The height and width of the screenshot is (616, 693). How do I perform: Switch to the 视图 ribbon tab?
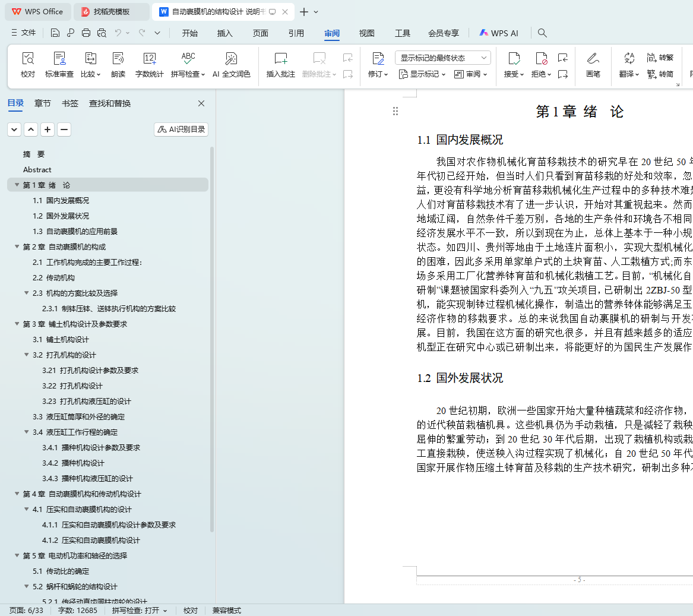coord(366,33)
